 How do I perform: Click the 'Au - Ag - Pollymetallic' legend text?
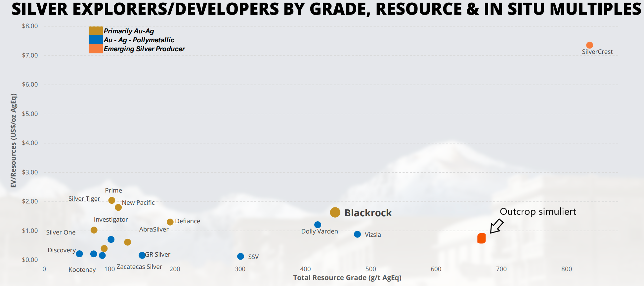tap(139, 40)
